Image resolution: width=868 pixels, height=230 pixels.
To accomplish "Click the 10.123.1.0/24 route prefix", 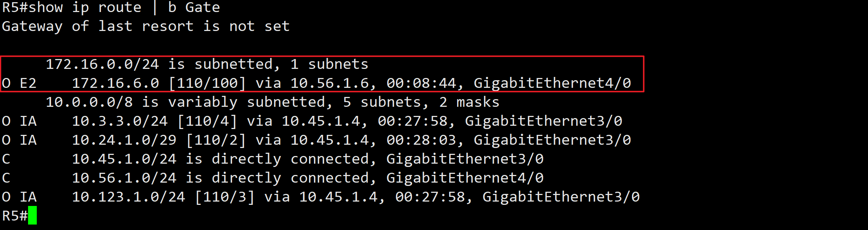I will point(129,197).
